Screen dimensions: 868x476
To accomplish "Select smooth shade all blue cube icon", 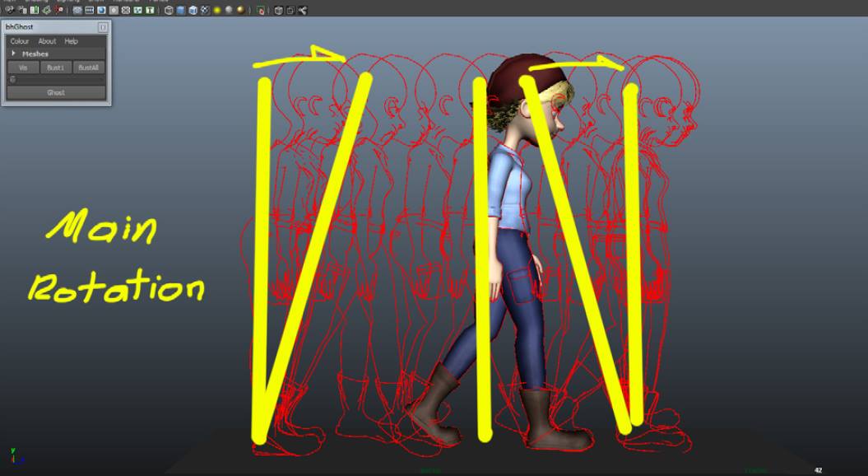I will click(x=180, y=11).
